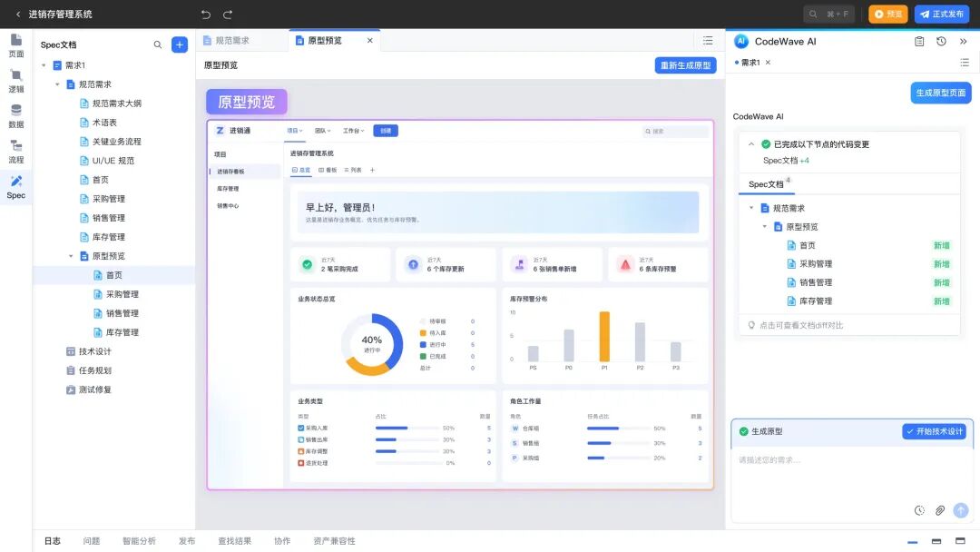Image resolution: width=980 pixels, height=552 pixels.
Task: Click the orange P1 bar in chart
Action: coord(604,336)
